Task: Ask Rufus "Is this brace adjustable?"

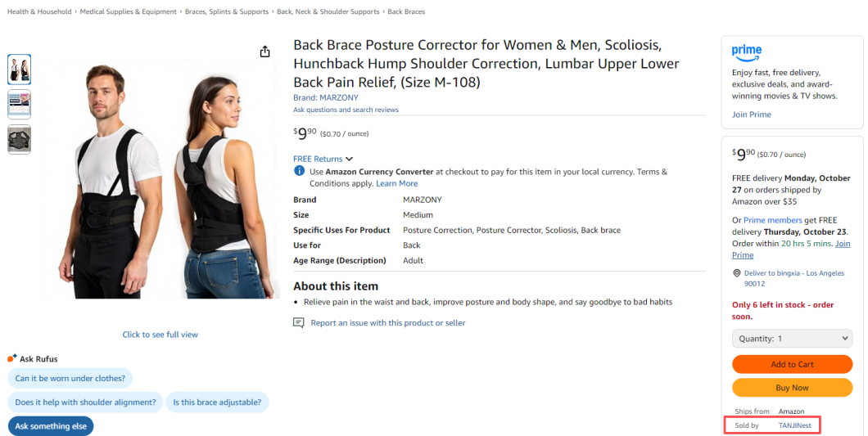Action: click(218, 402)
